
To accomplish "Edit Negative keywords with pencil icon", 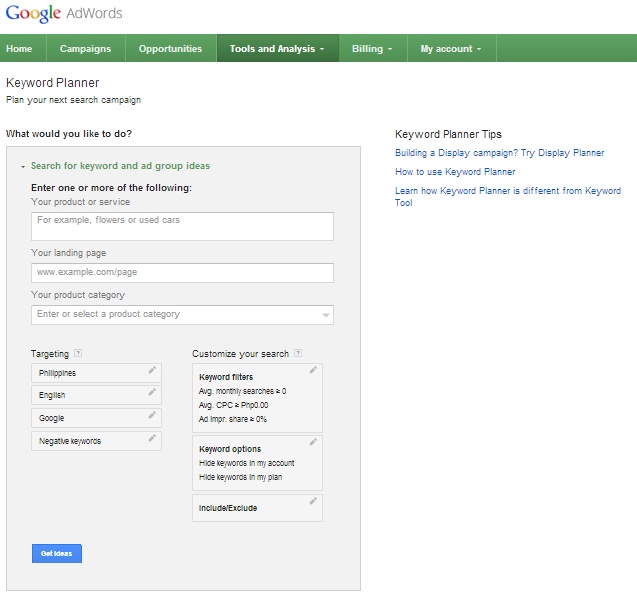I will point(152,438).
